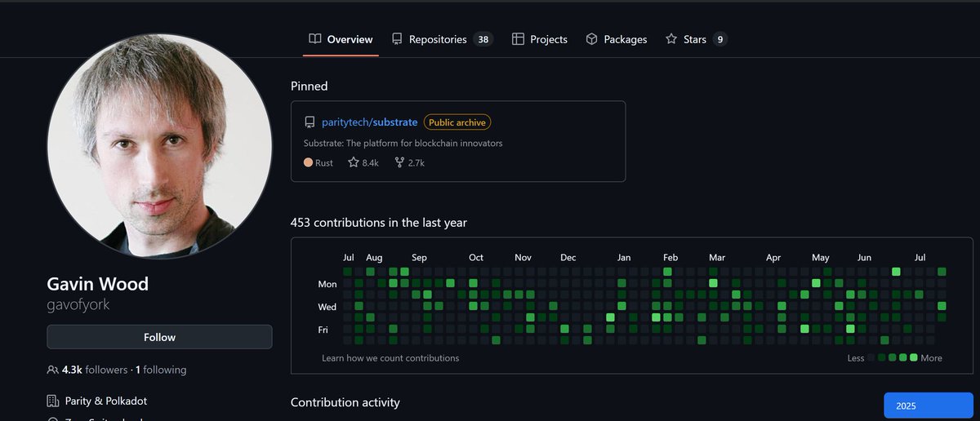Open the Overview tab

pyautogui.click(x=341, y=39)
